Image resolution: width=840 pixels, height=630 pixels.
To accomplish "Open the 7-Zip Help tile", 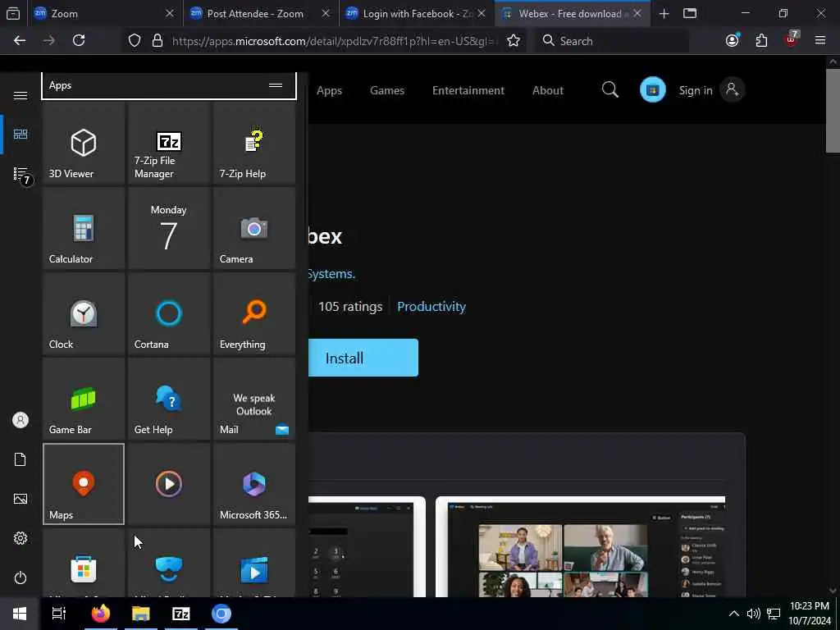I will (254, 144).
